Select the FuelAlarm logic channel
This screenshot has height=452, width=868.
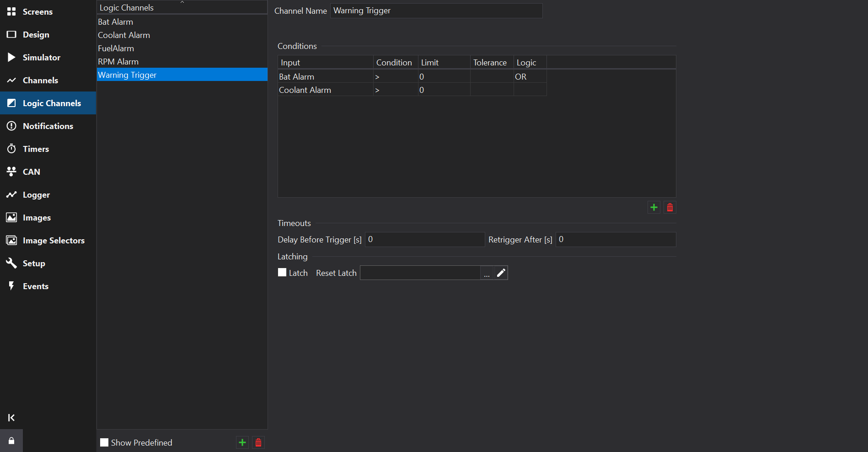116,48
